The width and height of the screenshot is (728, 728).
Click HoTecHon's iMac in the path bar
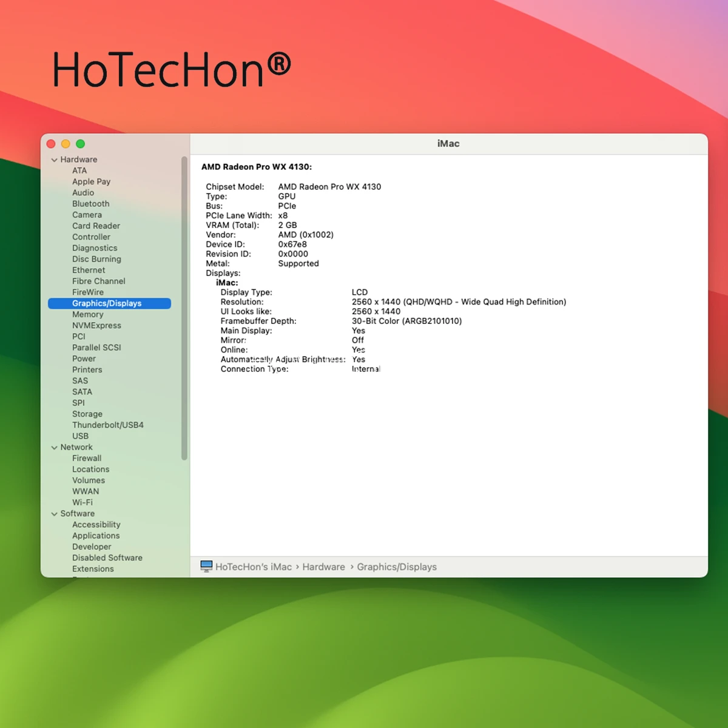coord(254,567)
